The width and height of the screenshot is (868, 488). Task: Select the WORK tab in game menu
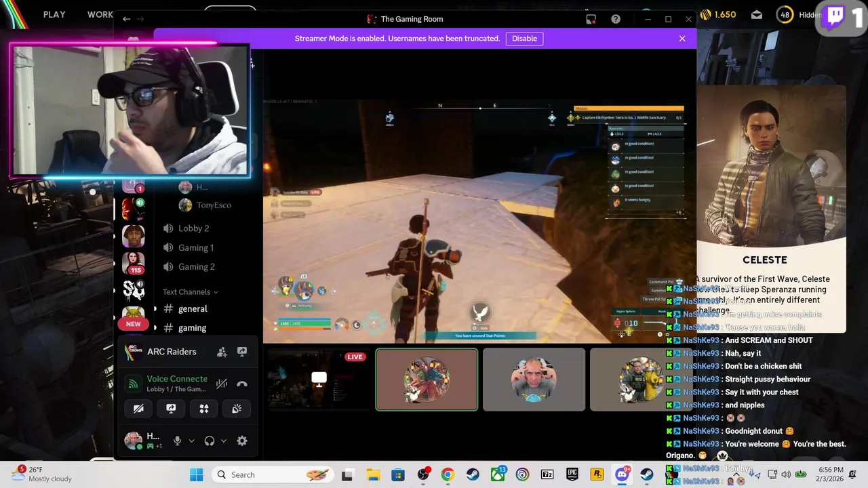[100, 14]
